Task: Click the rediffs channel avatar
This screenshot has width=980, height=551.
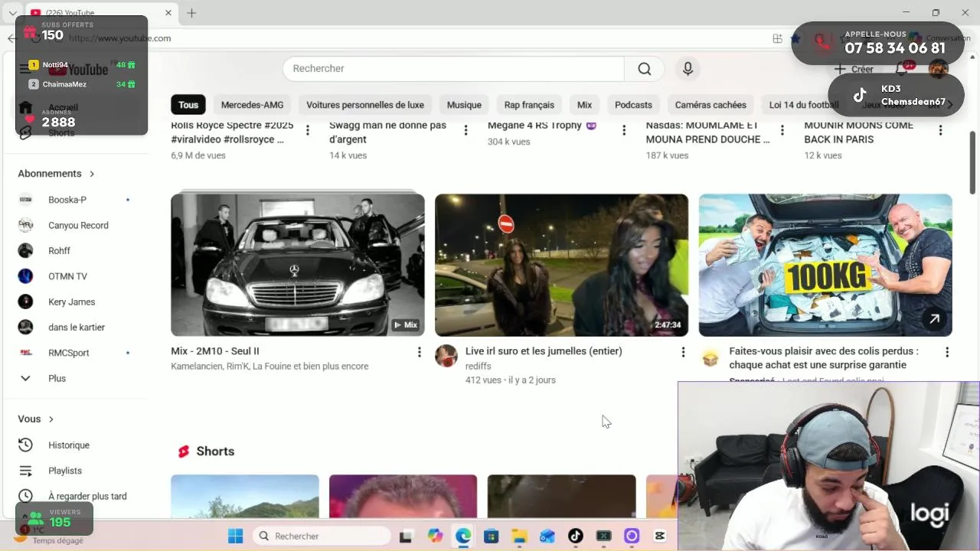Action: (x=446, y=356)
